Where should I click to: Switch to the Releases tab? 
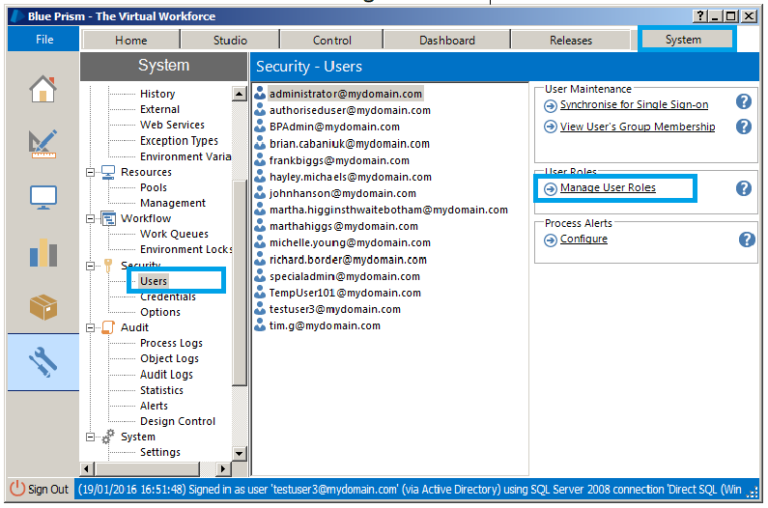(571, 40)
